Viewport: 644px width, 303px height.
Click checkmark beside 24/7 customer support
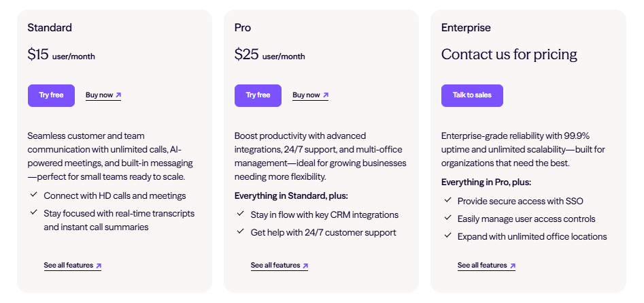241,232
